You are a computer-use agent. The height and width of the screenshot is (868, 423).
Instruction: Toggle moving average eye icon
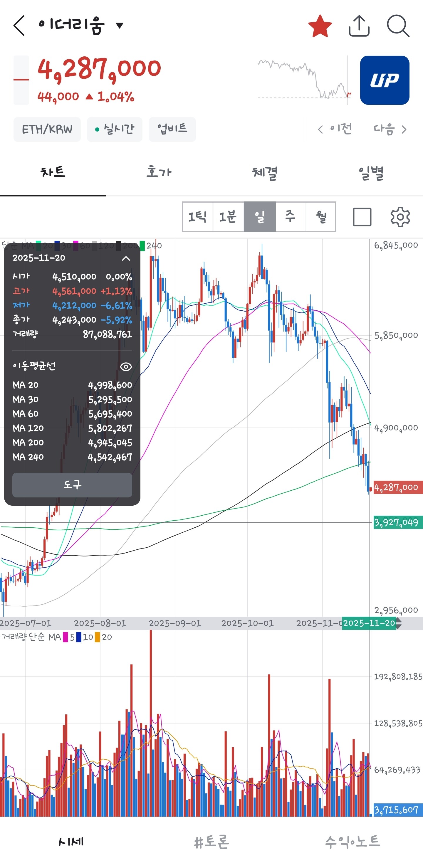tap(126, 366)
